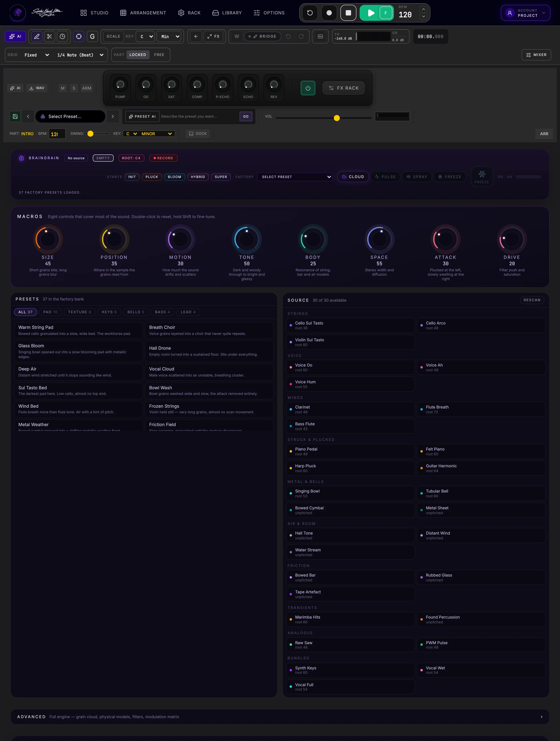This screenshot has height=741, width=560.
Task: Select the pencil draw tool
Action: 37,37
